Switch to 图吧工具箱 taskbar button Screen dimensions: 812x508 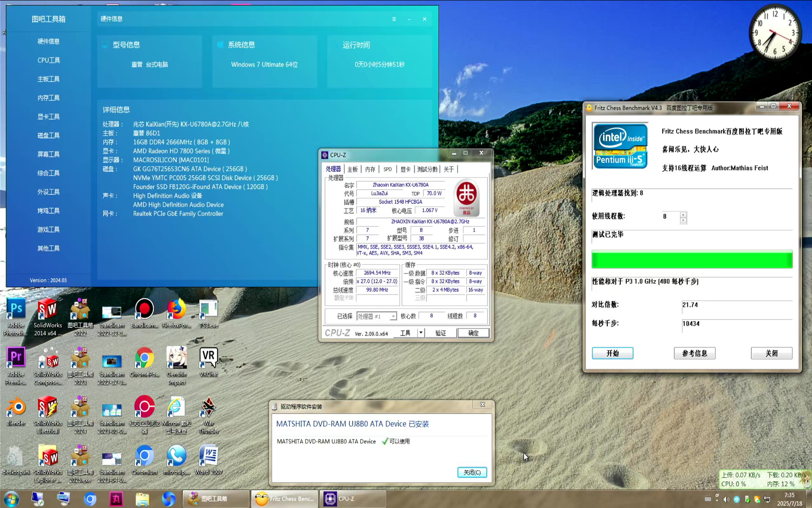[x=216, y=499]
